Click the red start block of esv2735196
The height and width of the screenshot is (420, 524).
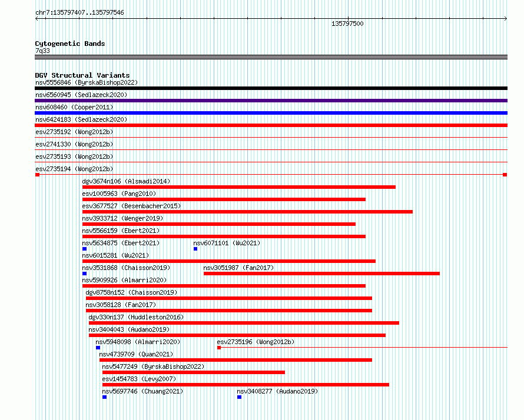[219, 348]
